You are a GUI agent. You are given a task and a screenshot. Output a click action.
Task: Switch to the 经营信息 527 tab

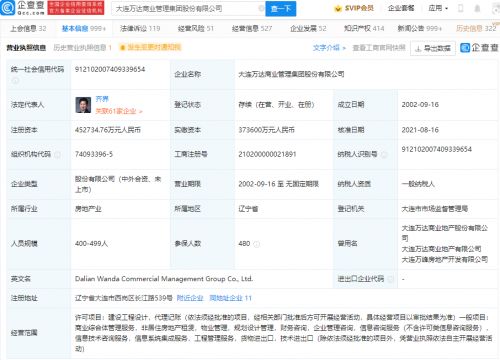pyautogui.click(x=252, y=29)
